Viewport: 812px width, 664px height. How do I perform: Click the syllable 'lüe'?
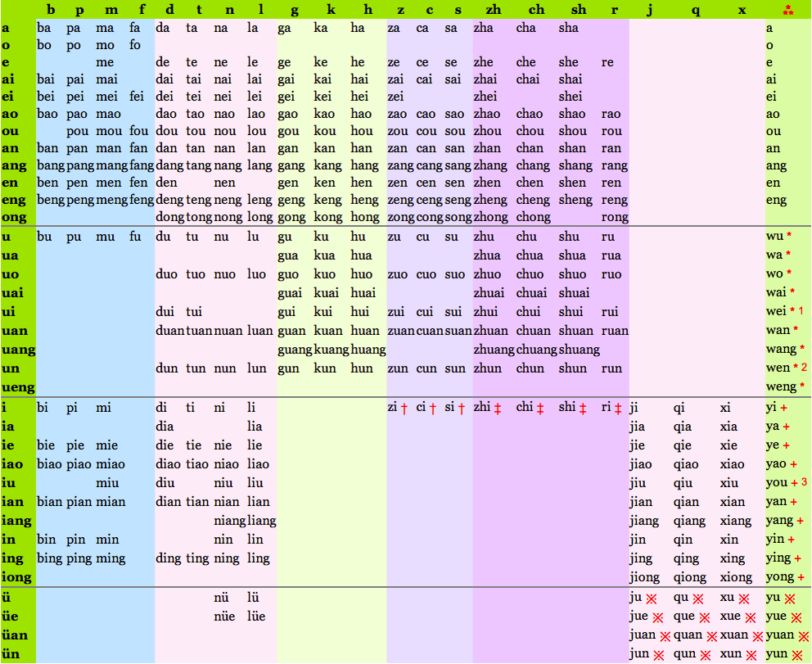pos(256,617)
